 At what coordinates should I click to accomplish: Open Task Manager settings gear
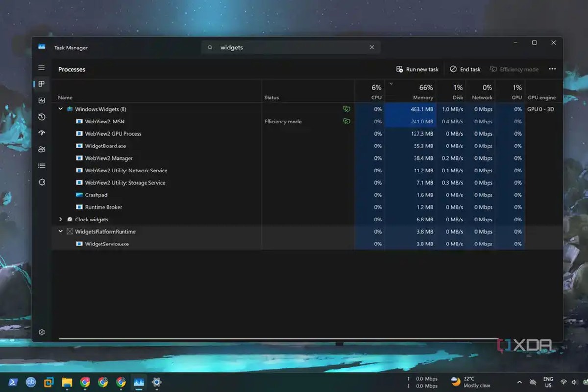42,332
